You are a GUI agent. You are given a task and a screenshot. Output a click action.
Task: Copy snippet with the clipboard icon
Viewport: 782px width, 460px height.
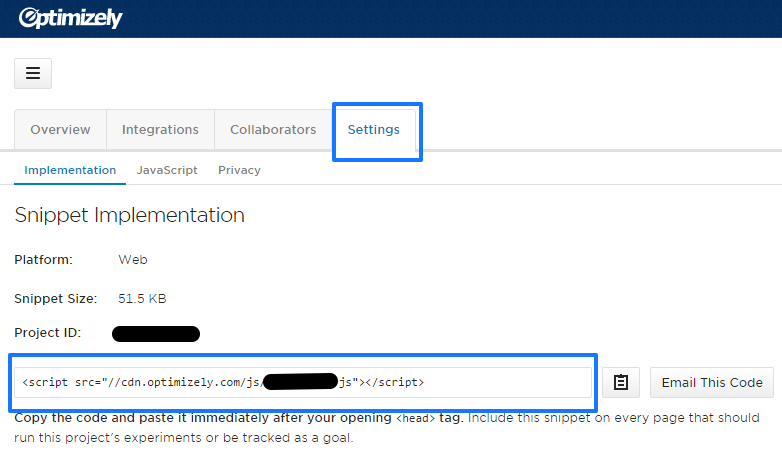pyautogui.click(x=621, y=383)
